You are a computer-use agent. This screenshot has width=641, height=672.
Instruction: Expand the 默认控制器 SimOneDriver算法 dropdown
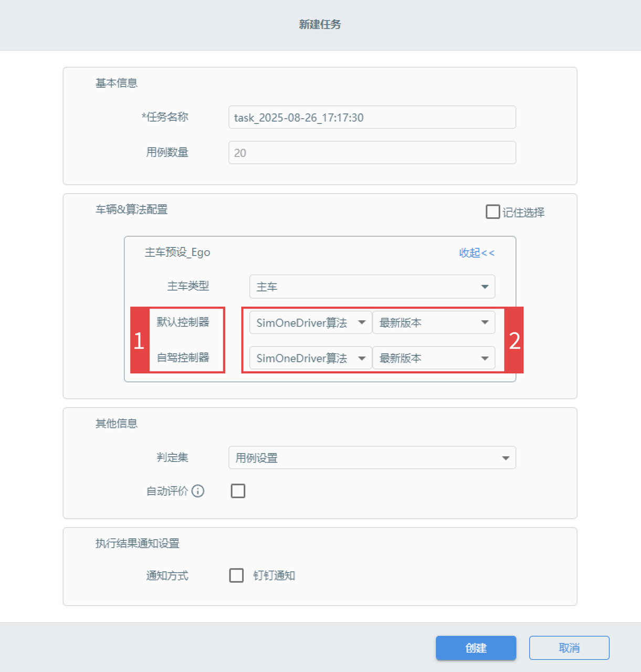310,323
